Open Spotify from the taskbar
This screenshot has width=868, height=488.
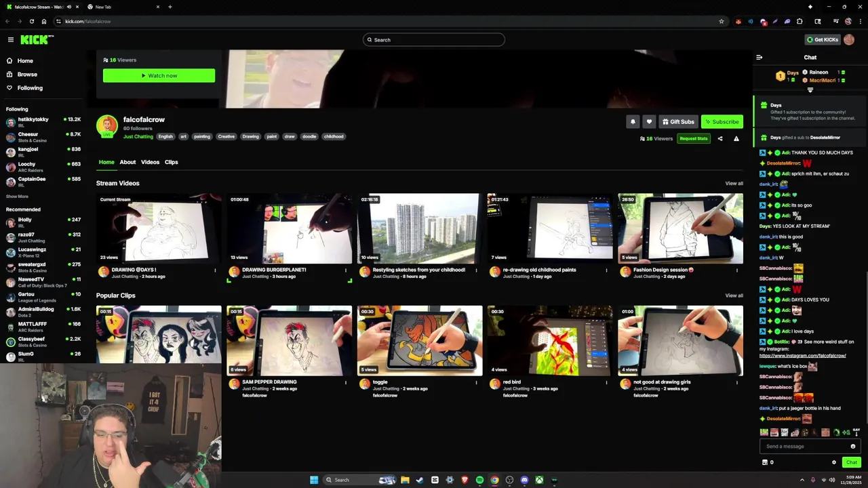pyautogui.click(x=479, y=480)
